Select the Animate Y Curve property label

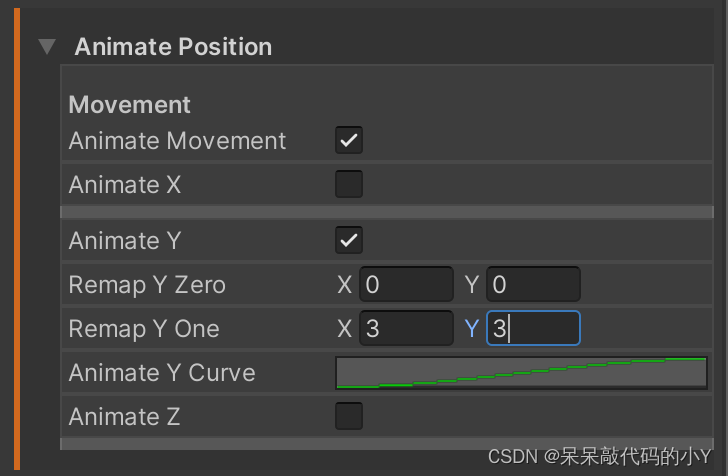pyautogui.click(x=162, y=373)
